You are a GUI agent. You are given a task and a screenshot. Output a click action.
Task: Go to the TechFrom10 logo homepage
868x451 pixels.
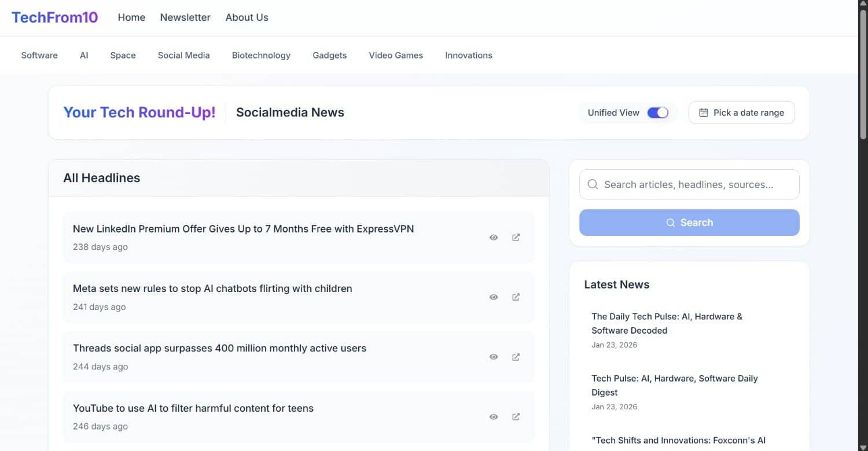pyautogui.click(x=55, y=17)
